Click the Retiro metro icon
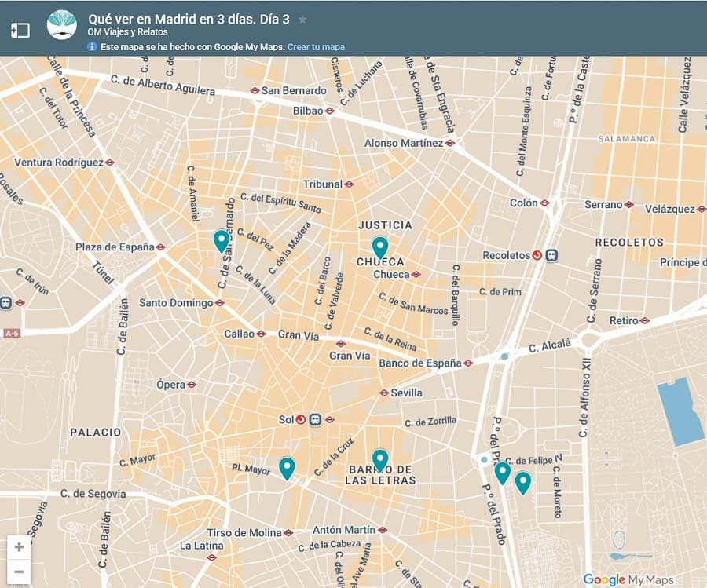Image resolution: width=707 pixels, height=588 pixels. (645, 321)
